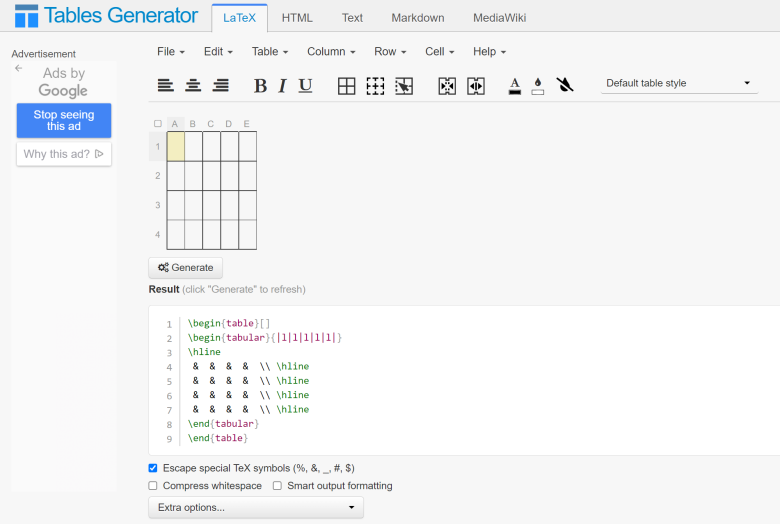This screenshot has height=524, width=780.
Task: Enable Compress whitespace
Action: click(153, 486)
